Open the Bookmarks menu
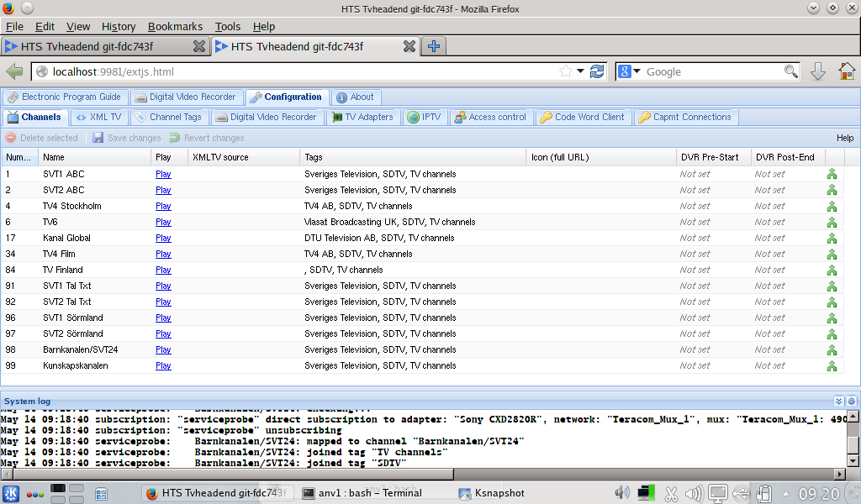This screenshot has width=861, height=504. click(175, 26)
